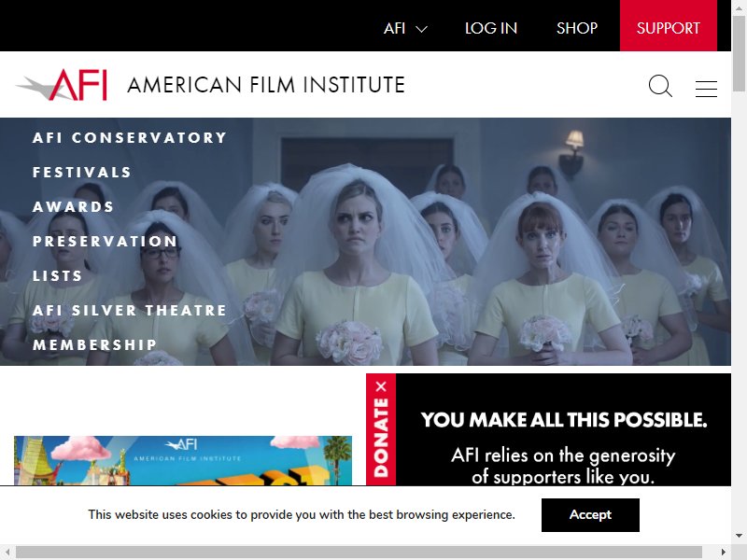The image size is (747, 560).
Task: Click the red SUPPORT button
Action: click(669, 26)
